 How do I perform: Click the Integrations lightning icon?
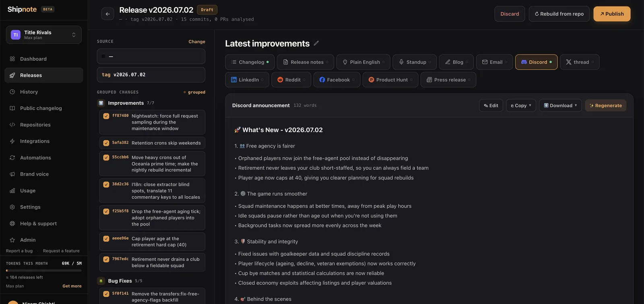[12, 141]
